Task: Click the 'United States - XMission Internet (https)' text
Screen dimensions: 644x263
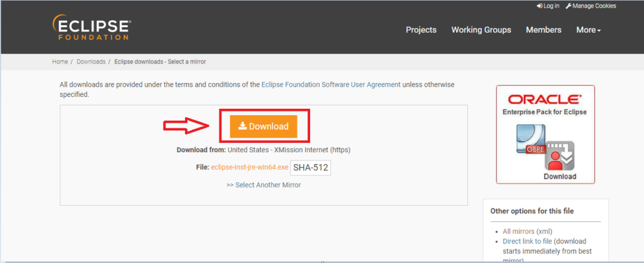Action: click(289, 150)
